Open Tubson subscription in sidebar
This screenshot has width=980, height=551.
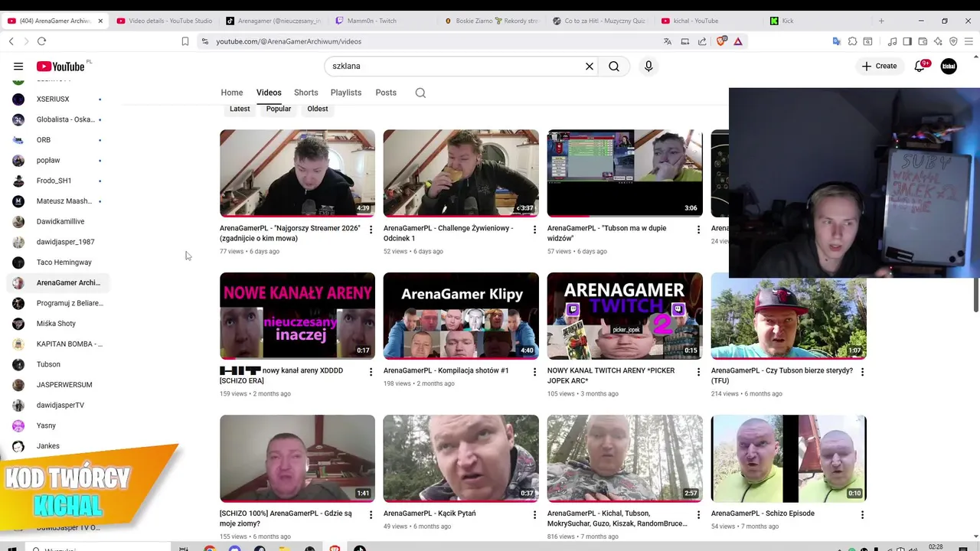click(x=57, y=364)
